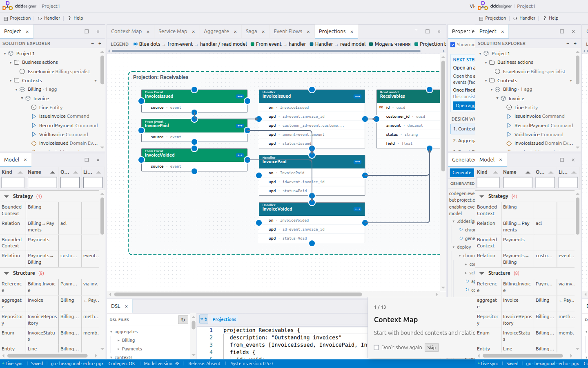Viewport: 588px width, 368px height.
Task: Click the Business actions folder icon in left explorer
Action: coord(17,62)
